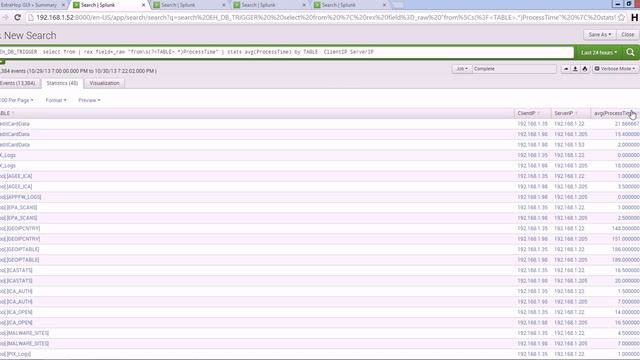Open Verbose Mode dropdown
This screenshot has height=360, width=640.
(x=614, y=69)
